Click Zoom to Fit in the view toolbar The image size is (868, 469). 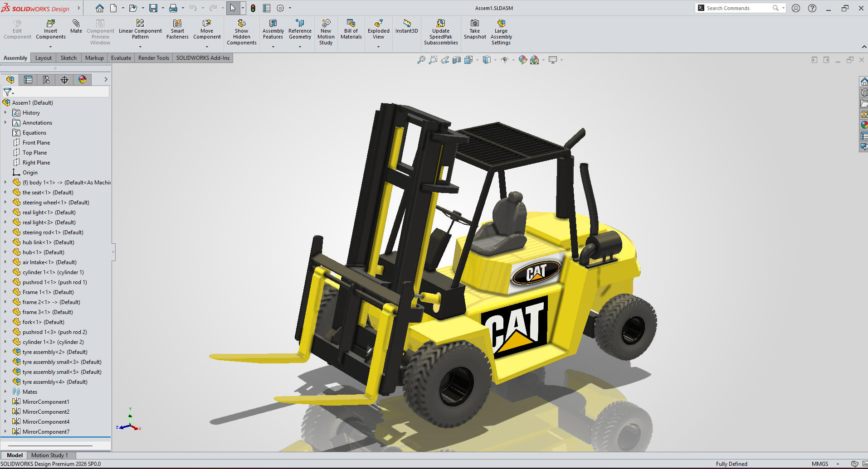[x=421, y=60]
